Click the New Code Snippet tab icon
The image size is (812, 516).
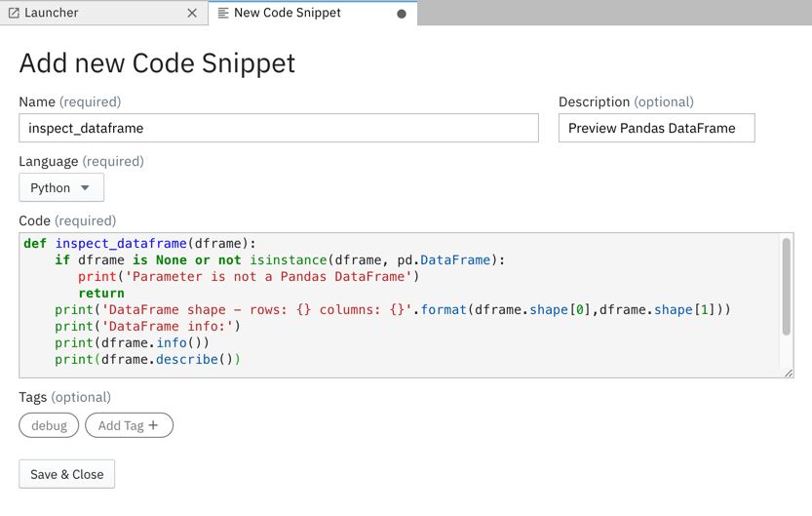coord(223,13)
